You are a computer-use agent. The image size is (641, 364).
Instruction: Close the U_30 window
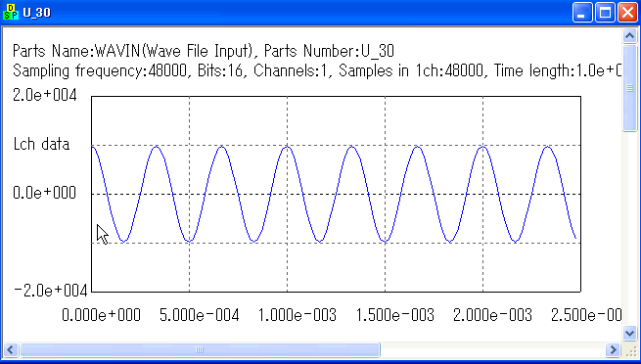627,13
